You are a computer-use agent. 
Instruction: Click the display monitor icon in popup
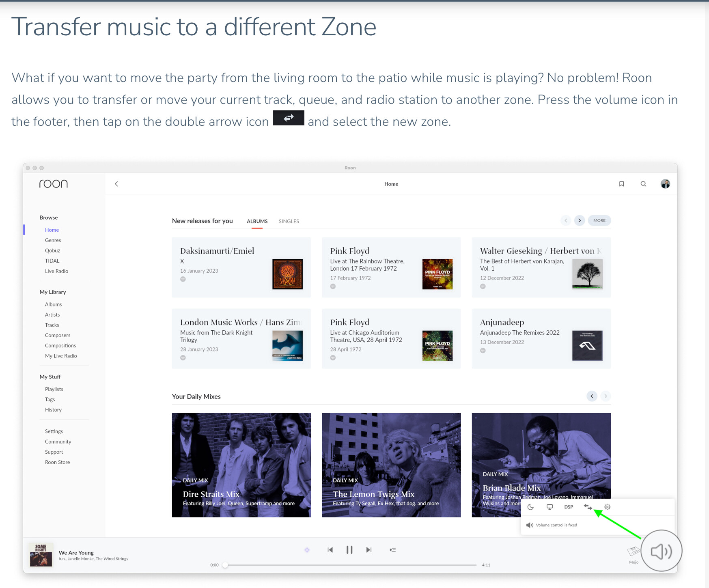(x=550, y=507)
